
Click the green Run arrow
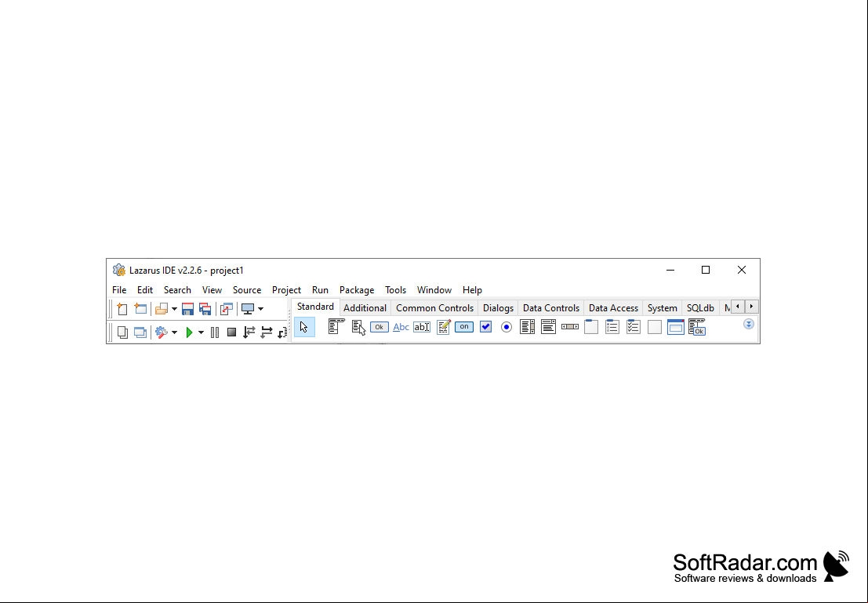[189, 332]
